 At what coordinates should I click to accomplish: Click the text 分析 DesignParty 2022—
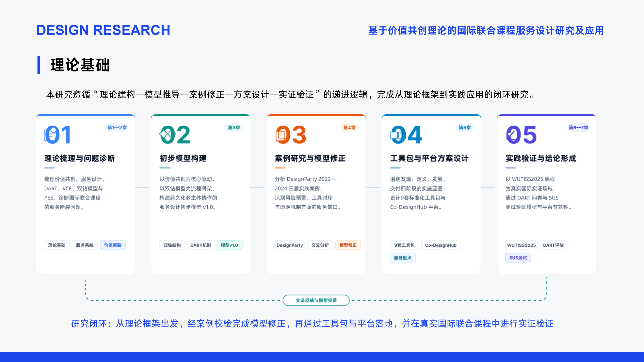click(305, 179)
